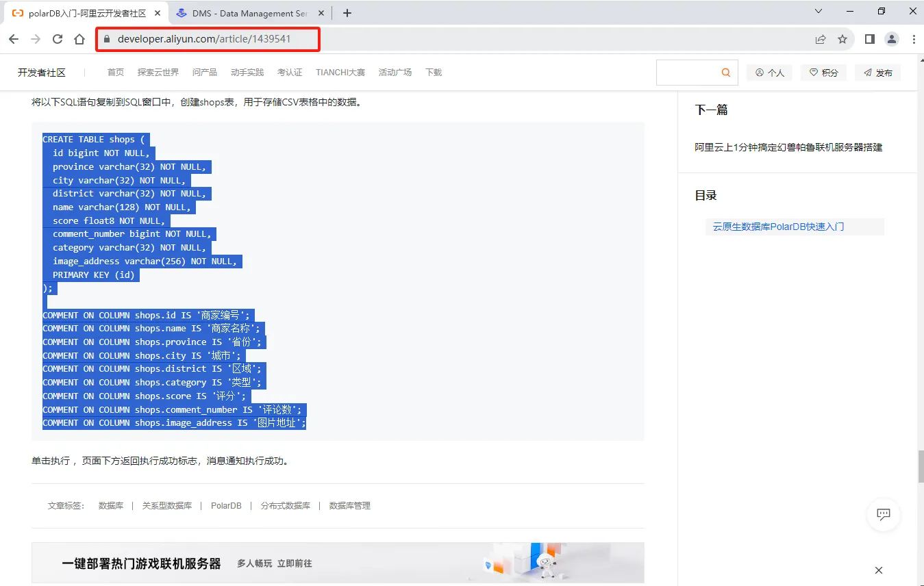Click the score float8 NOT NULL line

click(109, 220)
